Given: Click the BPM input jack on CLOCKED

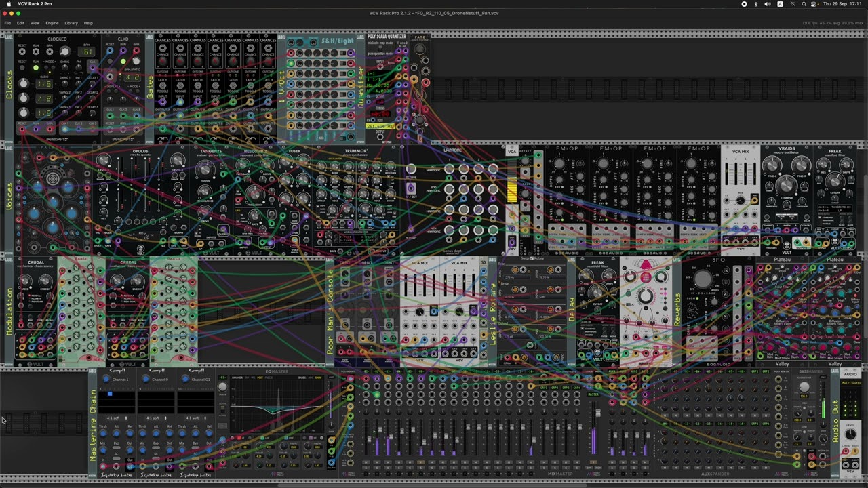Looking at the screenshot, I should click(x=50, y=52).
